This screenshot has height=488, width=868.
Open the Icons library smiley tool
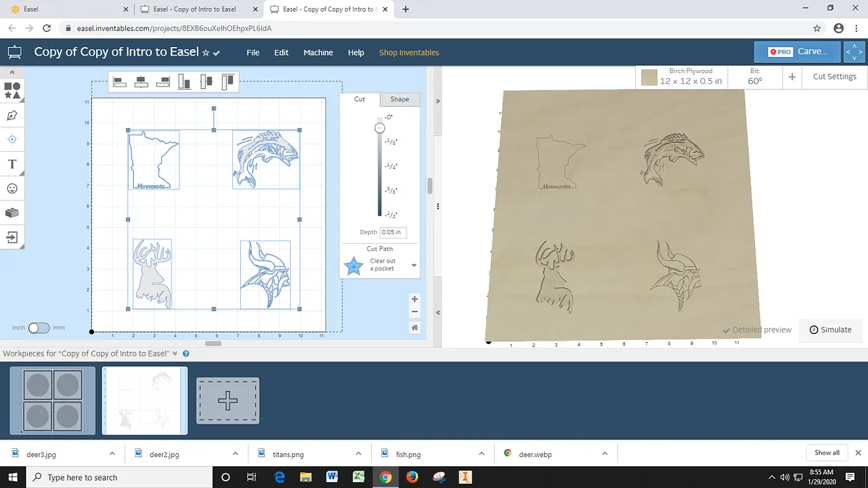pos(12,188)
